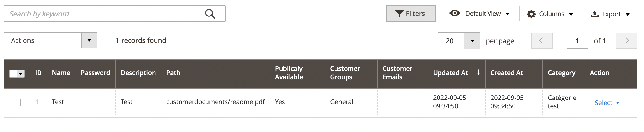Open the Actions dropdown
644x132 pixels.
50,40
